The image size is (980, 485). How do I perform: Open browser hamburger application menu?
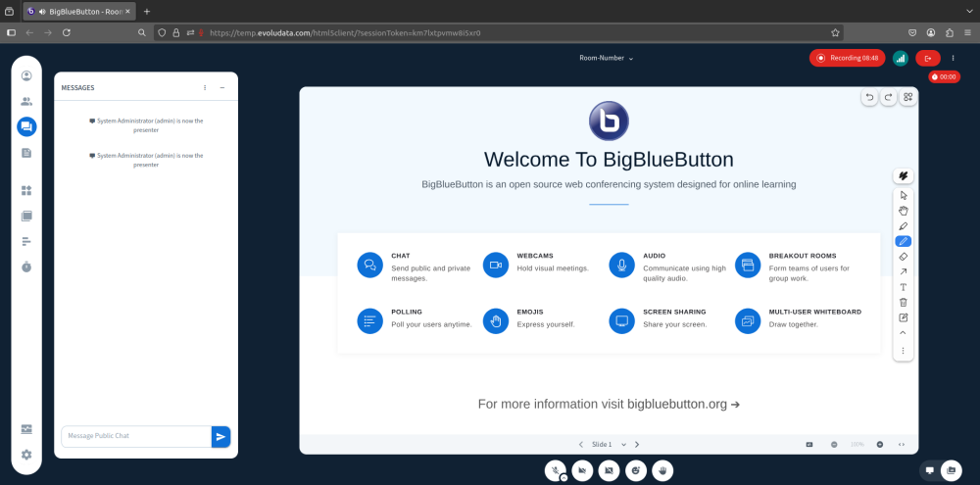tap(968, 32)
